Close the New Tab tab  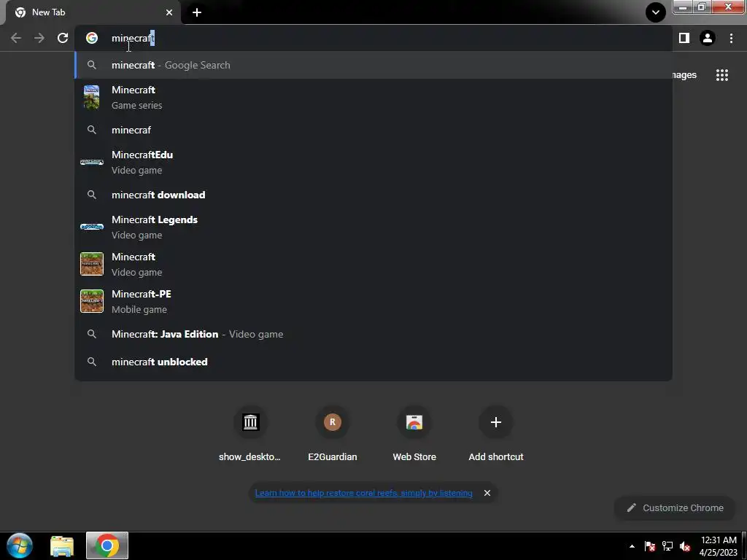169,12
